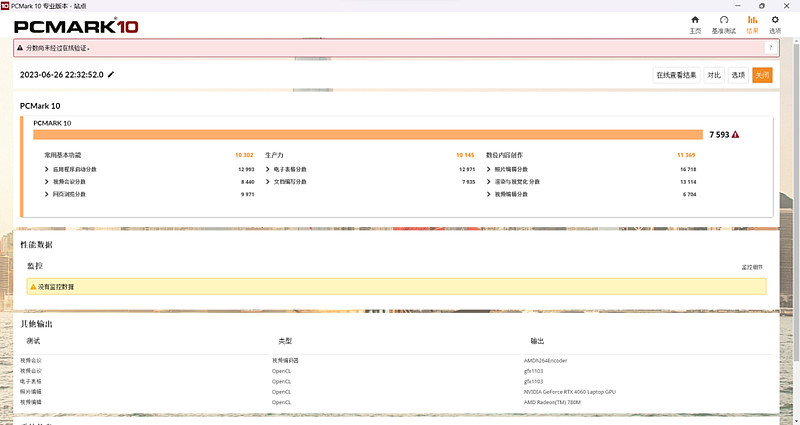Restore down the PCMark 10 window
The width and height of the screenshot is (800, 425).
762,6
